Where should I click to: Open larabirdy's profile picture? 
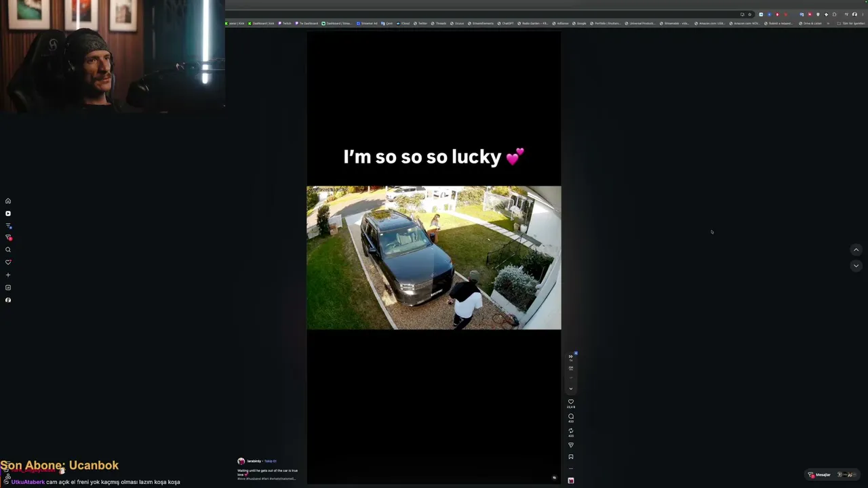coord(241,461)
